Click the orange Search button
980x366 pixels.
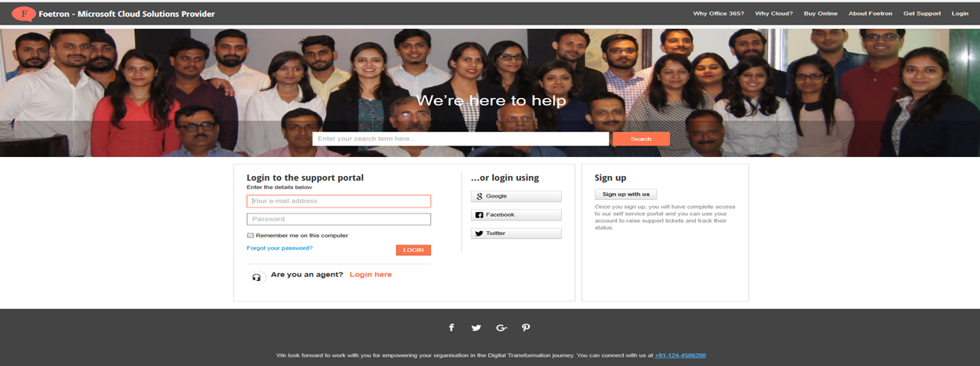coord(641,139)
